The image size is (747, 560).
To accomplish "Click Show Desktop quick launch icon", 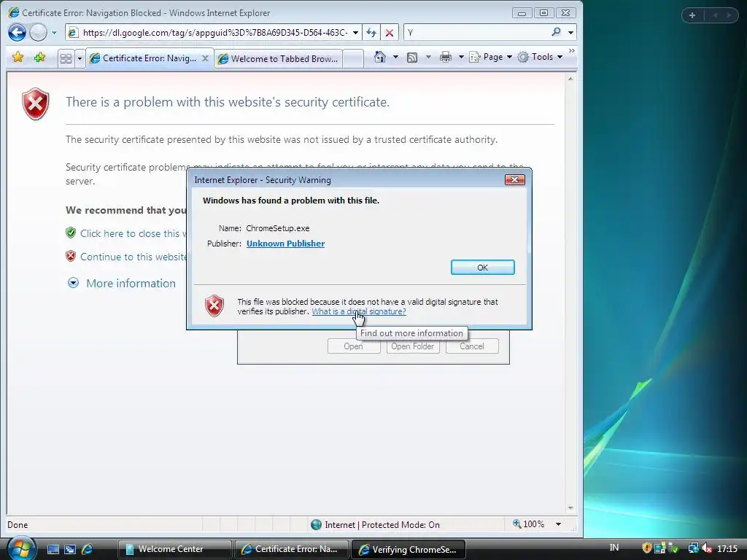I will tap(53, 550).
